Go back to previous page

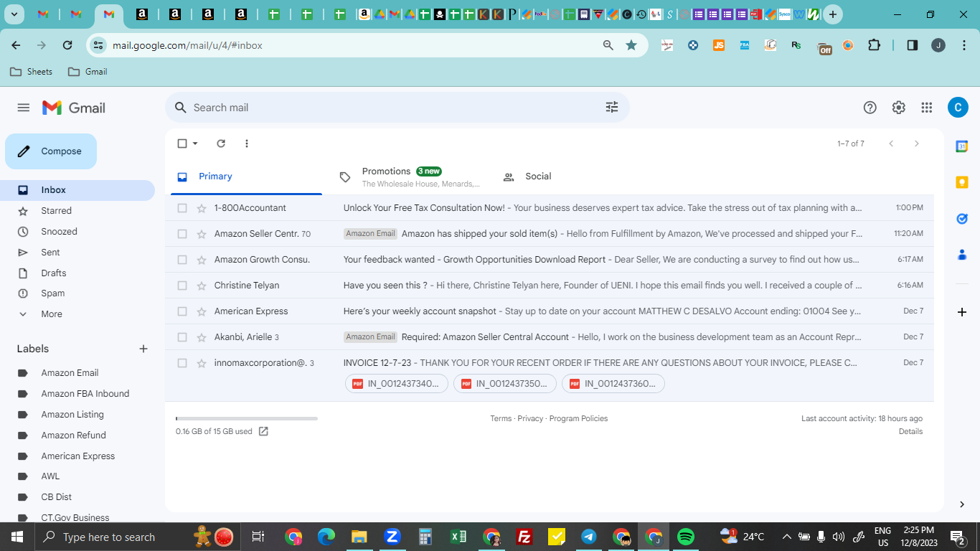(x=16, y=45)
